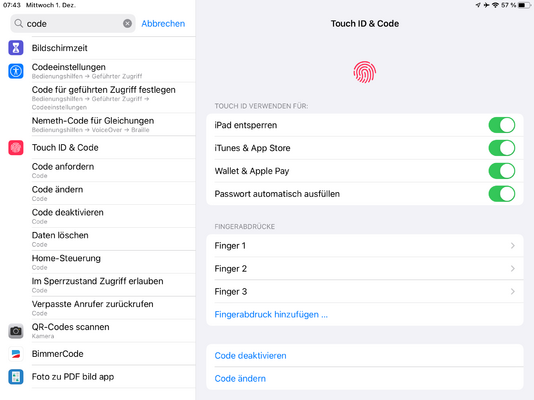Open Finger 3 fingerprint chevron
Viewport: 534px width, 400px height.
coord(513,291)
